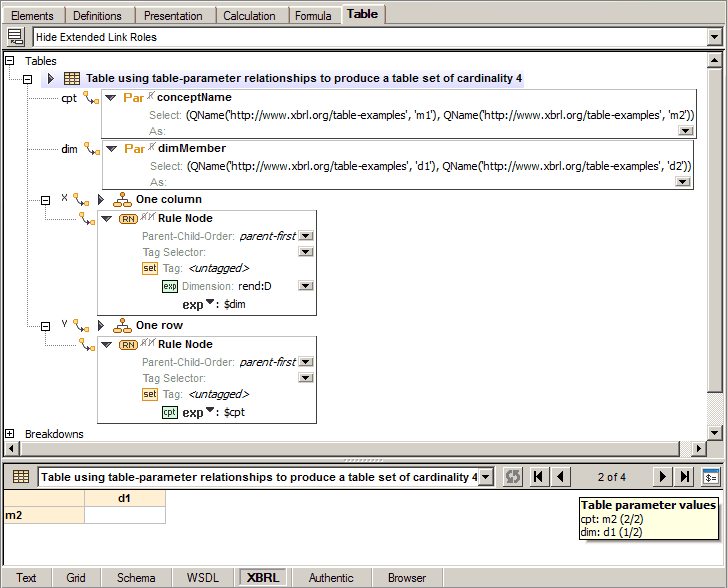Open Dimension rend:D dropdown
Viewport: 728px width, 588px height.
click(x=306, y=286)
